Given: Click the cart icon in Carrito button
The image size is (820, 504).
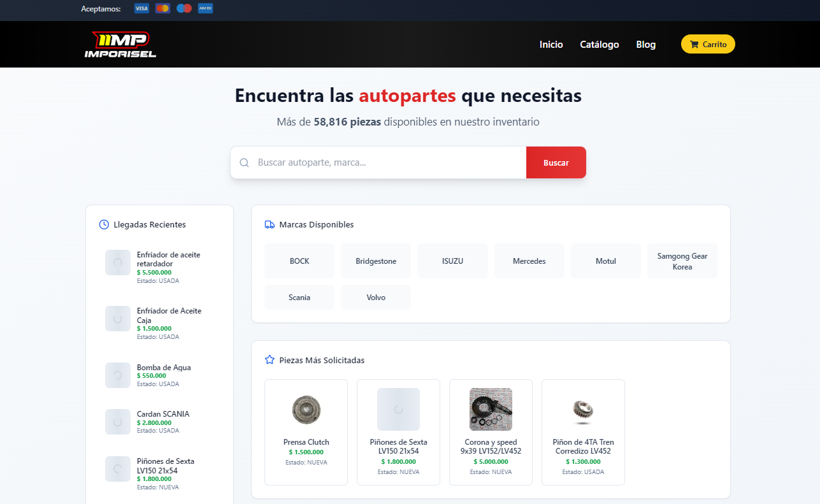Looking at the screenshot, I should tap(694, 45).
